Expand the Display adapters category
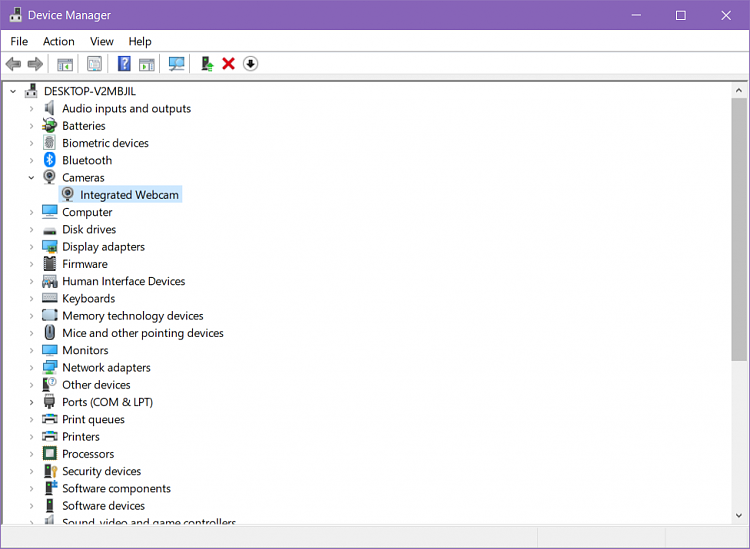This screenshot has width=750, height=549. coord(31,247)
